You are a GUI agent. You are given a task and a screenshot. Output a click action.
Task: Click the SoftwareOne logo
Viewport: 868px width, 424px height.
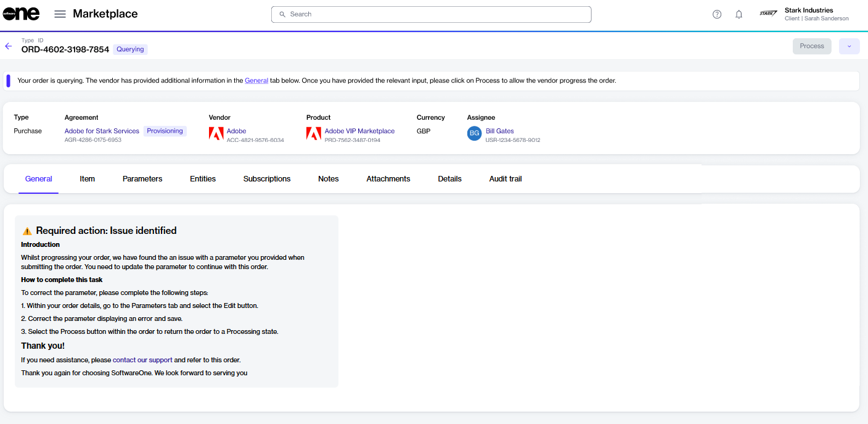click(21, 14)
